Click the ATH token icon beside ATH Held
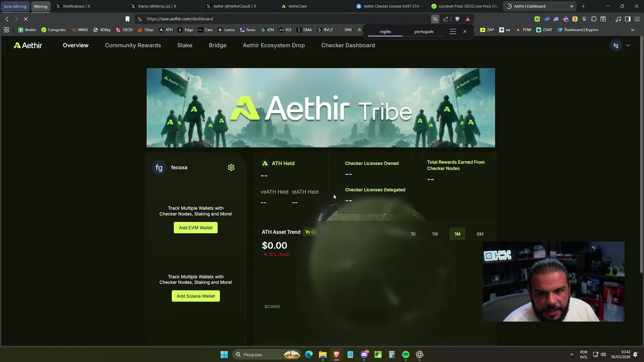Viewport: 644px width, 362px height. coord(265,163)
